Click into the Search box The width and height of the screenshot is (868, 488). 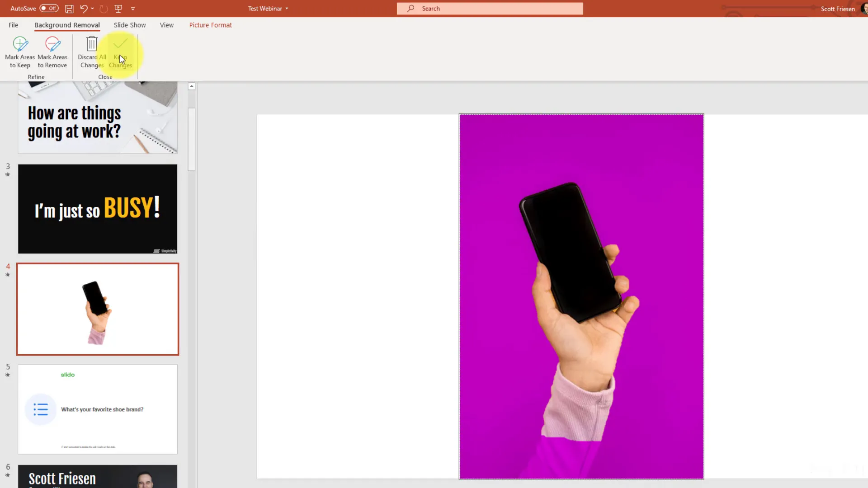point(490,9)
